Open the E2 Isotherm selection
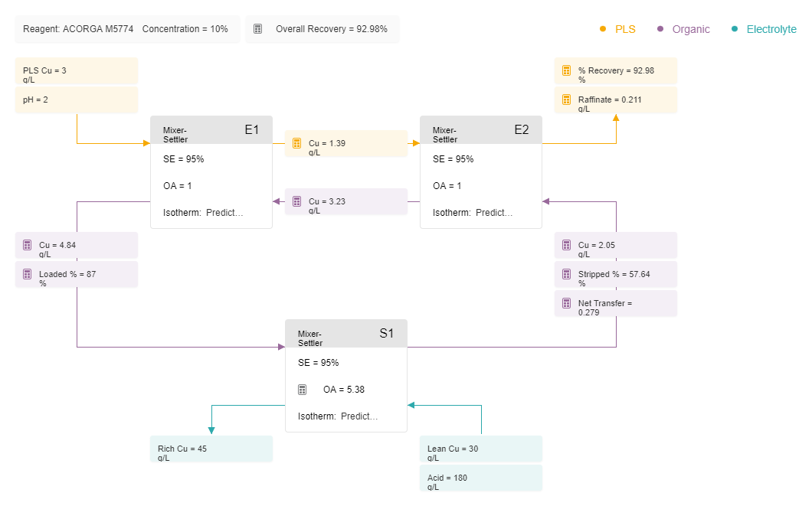The height and width of the screenshot is (506, 812). 473,213
